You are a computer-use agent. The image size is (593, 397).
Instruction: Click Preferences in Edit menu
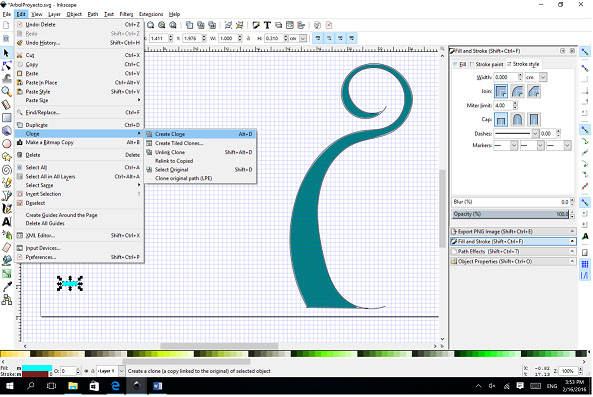click(79, 257)
